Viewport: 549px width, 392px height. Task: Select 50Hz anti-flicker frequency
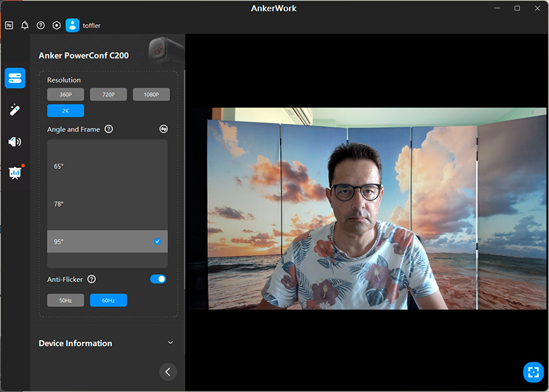click(65, 300)
